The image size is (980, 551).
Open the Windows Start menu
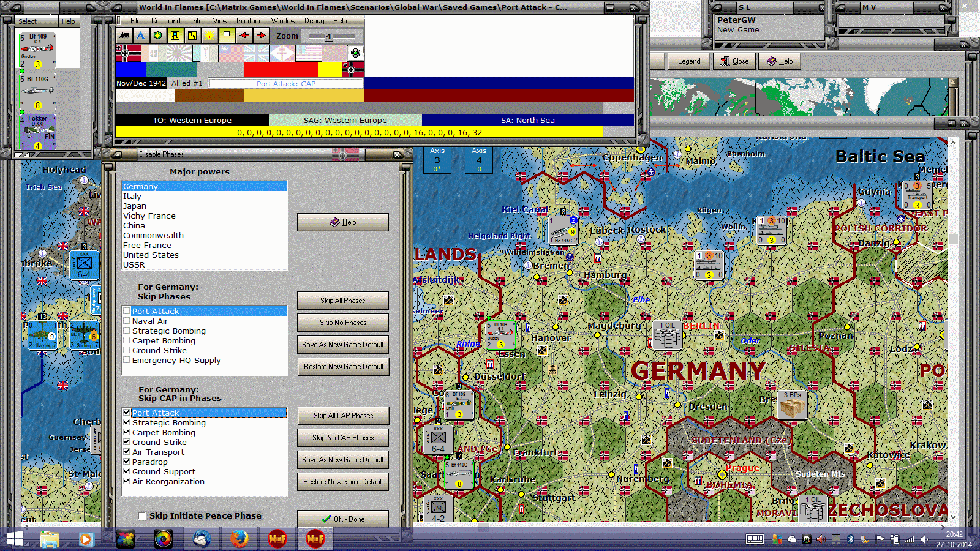pos(15,539)
